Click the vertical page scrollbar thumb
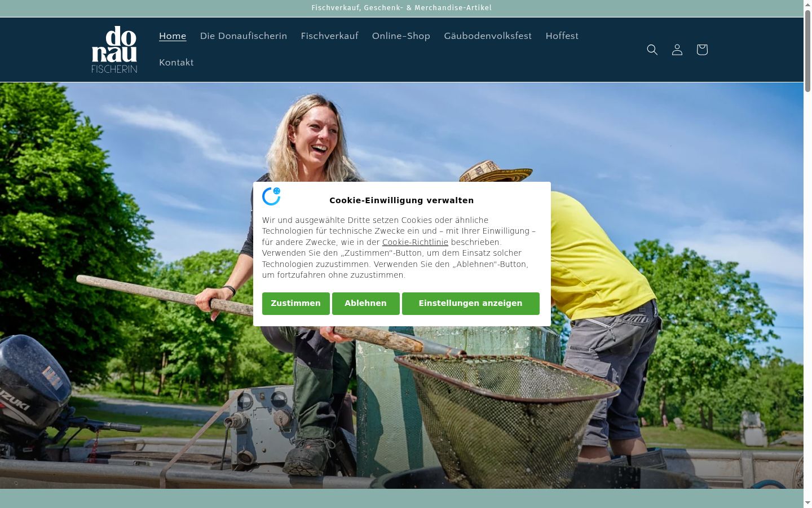The image size is (812, 508). pyautogui.click(x=807, y=50)
